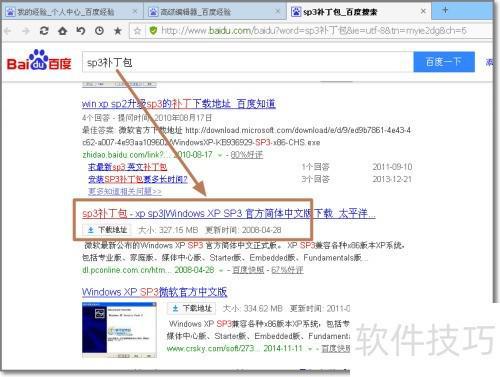Go to the home page icon
The image size is (500, 377).
(x=62, y=31)
